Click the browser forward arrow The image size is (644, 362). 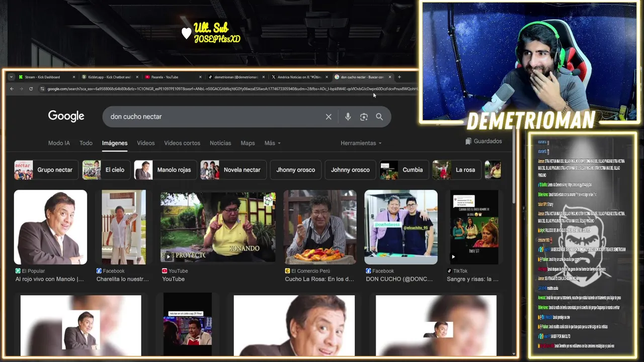[x=21, y=89]
